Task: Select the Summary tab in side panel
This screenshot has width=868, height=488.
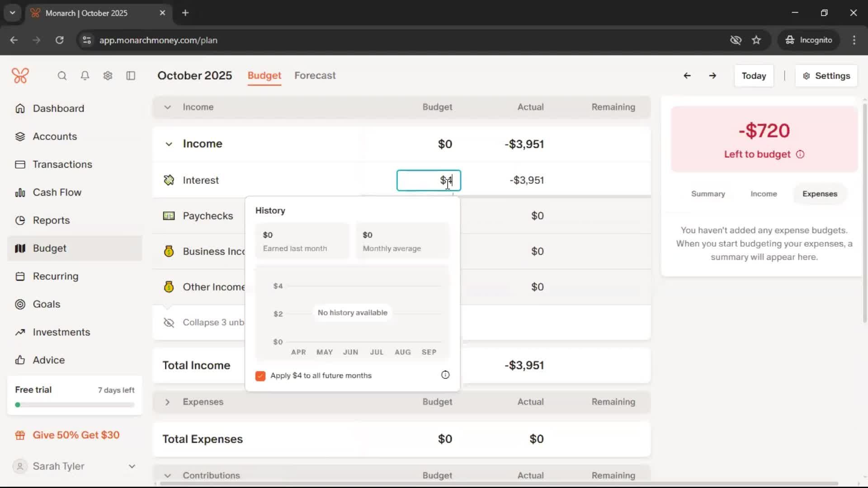Action: [x=708, y=194]
